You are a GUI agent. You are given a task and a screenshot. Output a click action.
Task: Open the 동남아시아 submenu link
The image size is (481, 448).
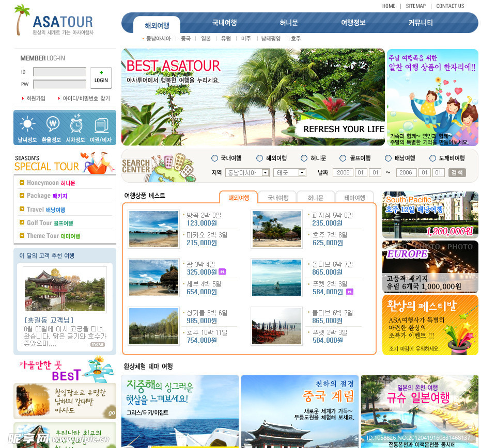click(x=158, y=38)
